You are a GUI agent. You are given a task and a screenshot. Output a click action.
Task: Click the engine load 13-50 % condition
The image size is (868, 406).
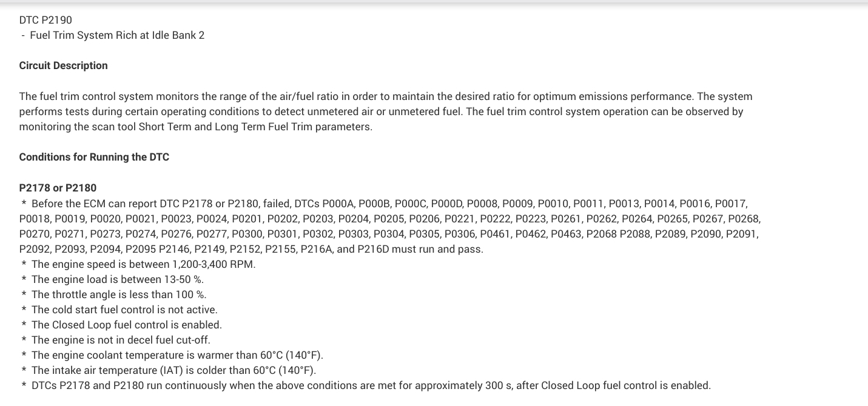click(x=117, y=279)
